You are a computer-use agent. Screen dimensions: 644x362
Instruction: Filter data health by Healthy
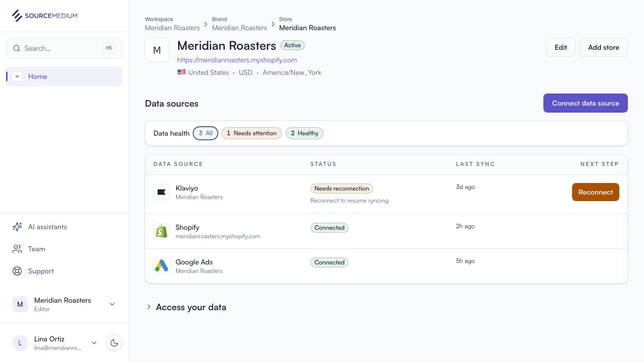[x=304, y=133]
